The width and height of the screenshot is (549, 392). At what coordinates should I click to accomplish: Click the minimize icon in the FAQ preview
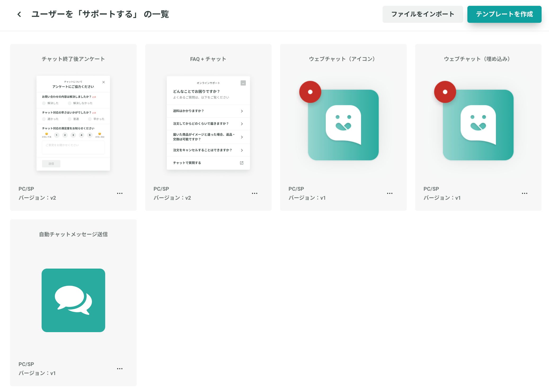243,83
